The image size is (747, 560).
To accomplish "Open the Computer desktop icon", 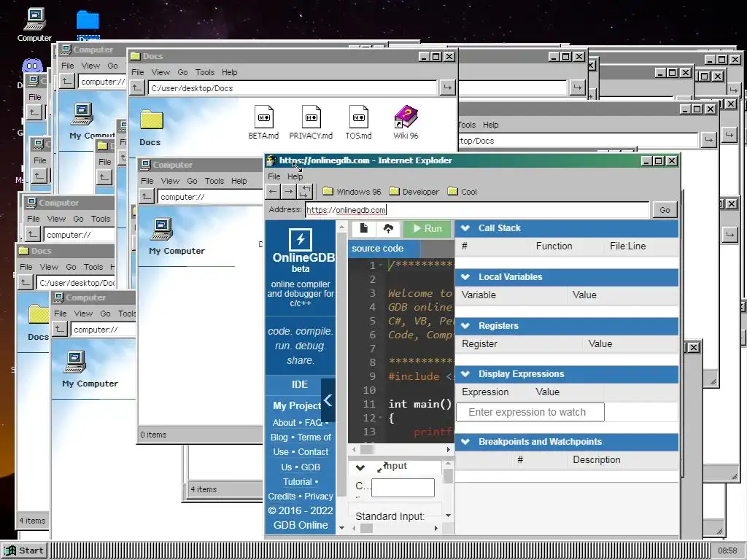I will click(34, 25).
